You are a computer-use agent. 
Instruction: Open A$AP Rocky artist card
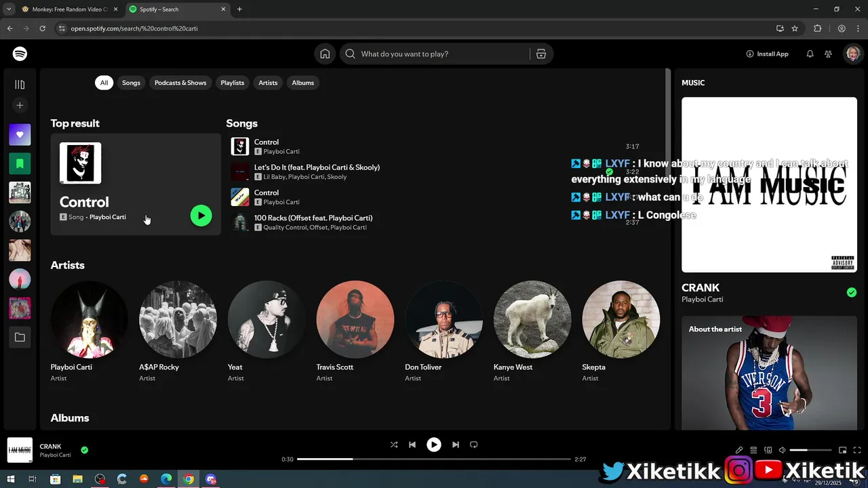tap(178, 332)
